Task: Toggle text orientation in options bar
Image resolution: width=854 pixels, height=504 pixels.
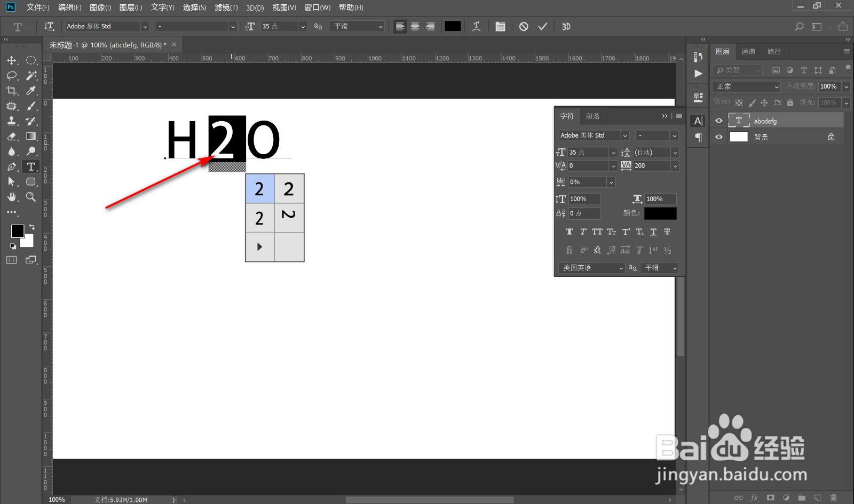Action: 49,26
